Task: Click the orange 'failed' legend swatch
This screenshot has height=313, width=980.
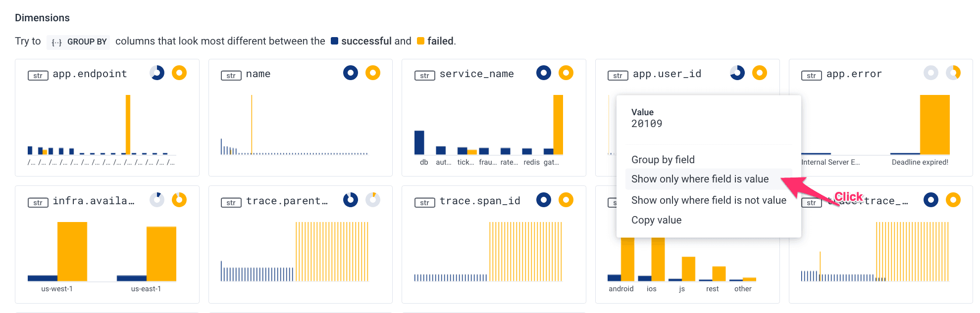Action: click(421, 41)
